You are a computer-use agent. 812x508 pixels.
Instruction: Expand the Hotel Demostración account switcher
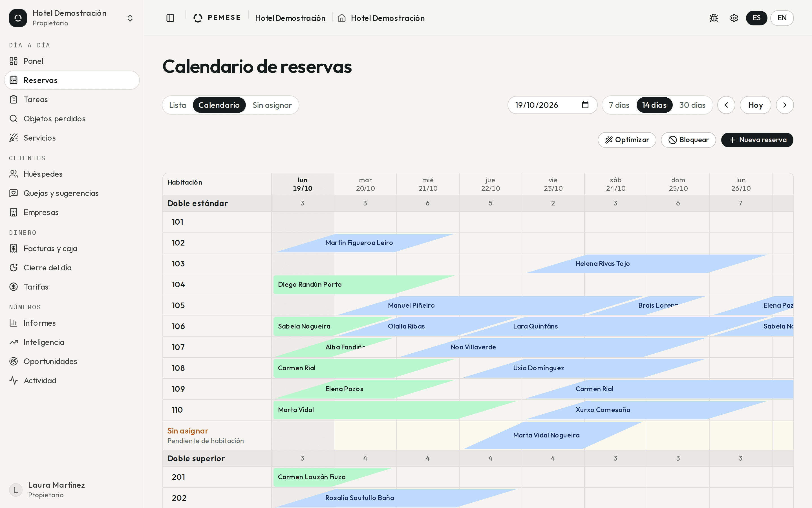click(x=72, y=18)
